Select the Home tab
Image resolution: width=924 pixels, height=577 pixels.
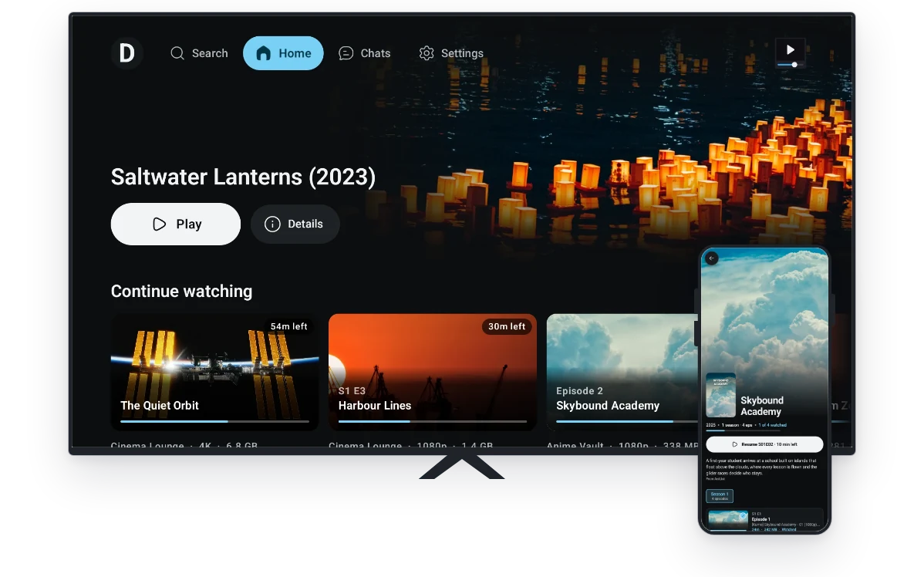coord(283,53)
